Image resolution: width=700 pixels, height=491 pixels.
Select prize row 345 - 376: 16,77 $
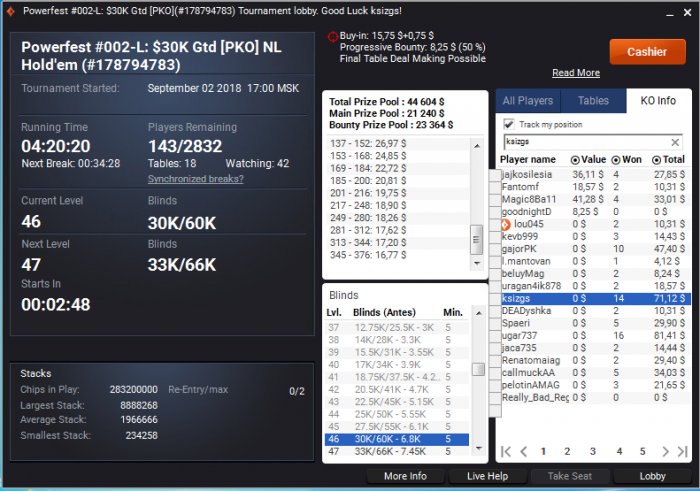coord(397,255)
